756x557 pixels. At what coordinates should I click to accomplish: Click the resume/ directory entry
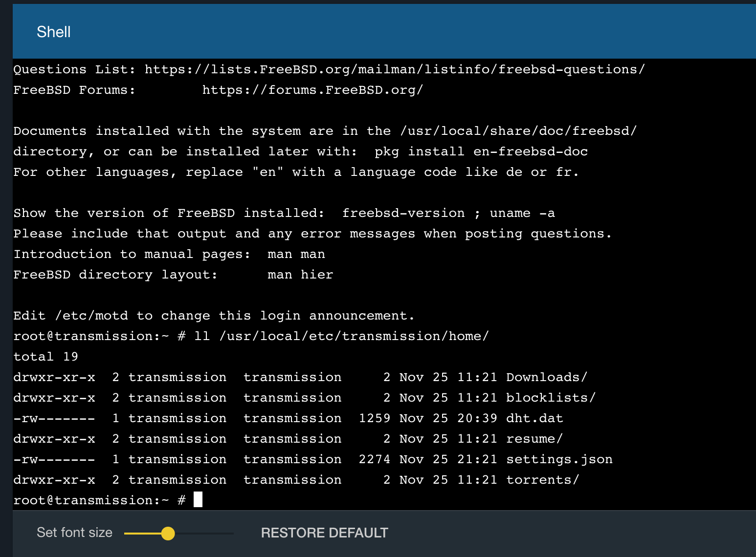[x=534, y=439]
